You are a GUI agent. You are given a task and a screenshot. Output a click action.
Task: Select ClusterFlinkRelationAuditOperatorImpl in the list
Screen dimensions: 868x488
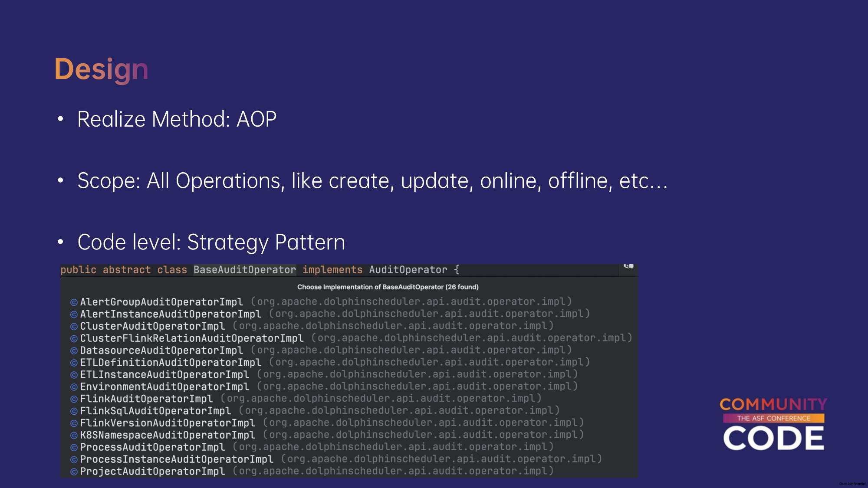(x=191, y=338)
